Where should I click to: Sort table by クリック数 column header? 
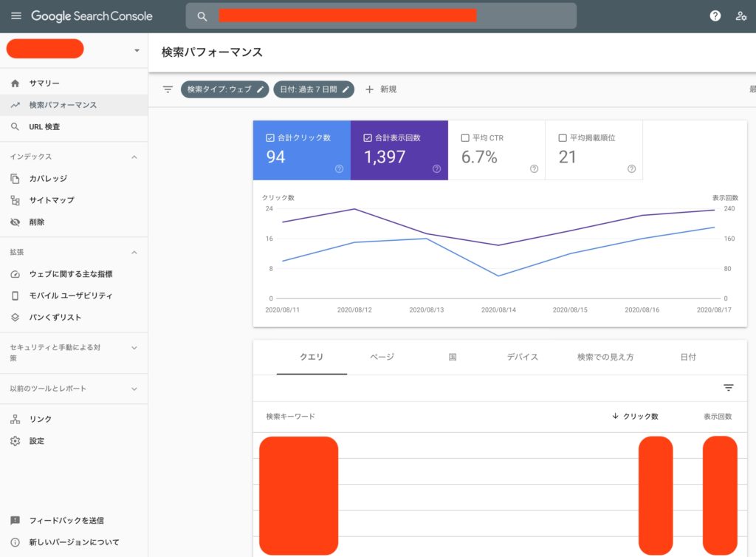635,416
